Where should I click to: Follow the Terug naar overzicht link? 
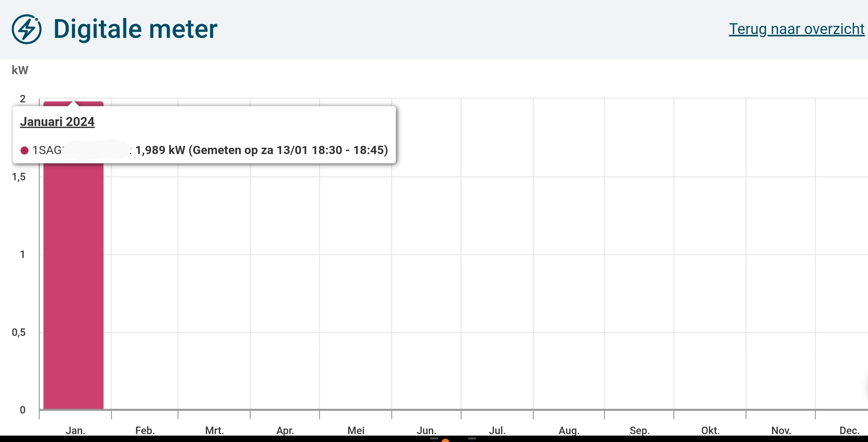click(x=796, y=29)
